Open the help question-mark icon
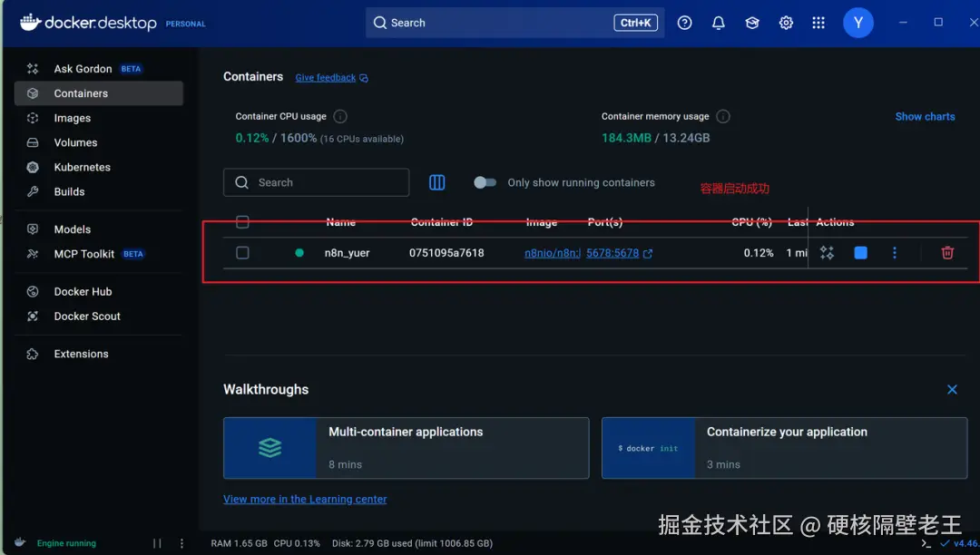 tap(684, 23)
